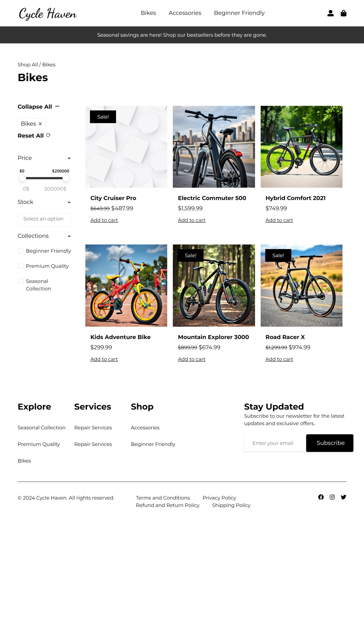Viewport: 364px width, 635px height.
Task: Click the Collapse All minus icon
Action: [57, 106]
